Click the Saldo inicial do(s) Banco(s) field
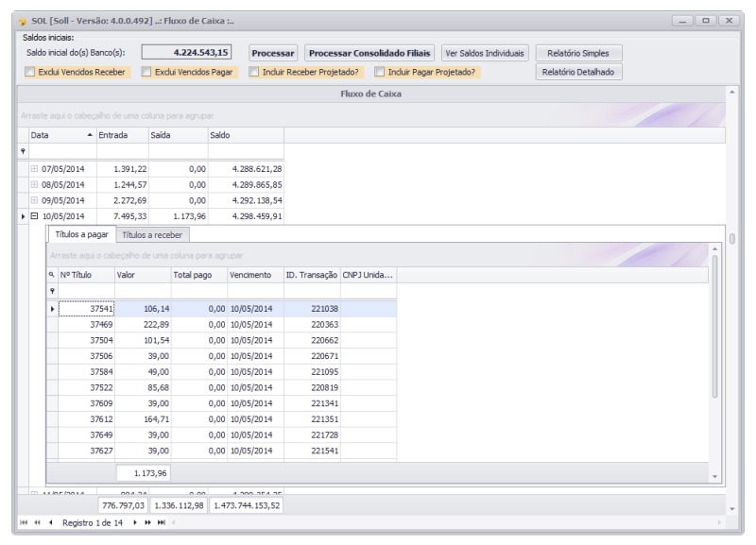Image resolution: width=756 pixels, height=545 pixels. [x=192, y=53]
